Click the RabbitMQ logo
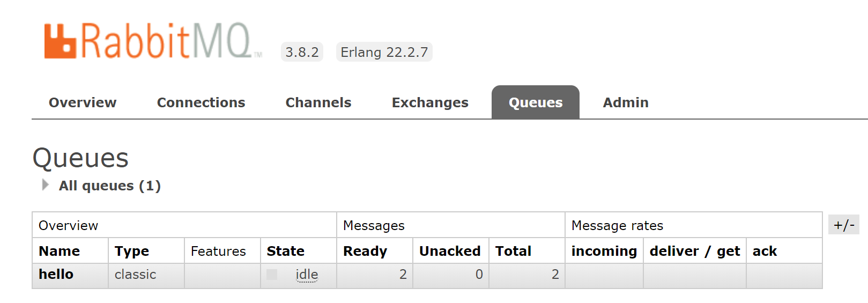The height and width of the screenshot is (303, 868). (x=153, y=41)
